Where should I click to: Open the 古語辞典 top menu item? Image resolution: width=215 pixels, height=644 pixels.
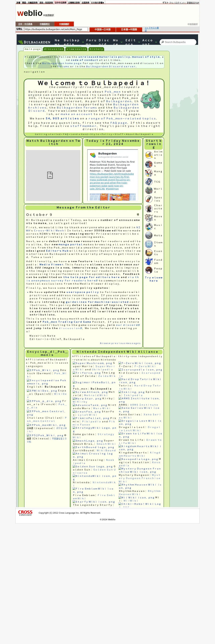85,3
